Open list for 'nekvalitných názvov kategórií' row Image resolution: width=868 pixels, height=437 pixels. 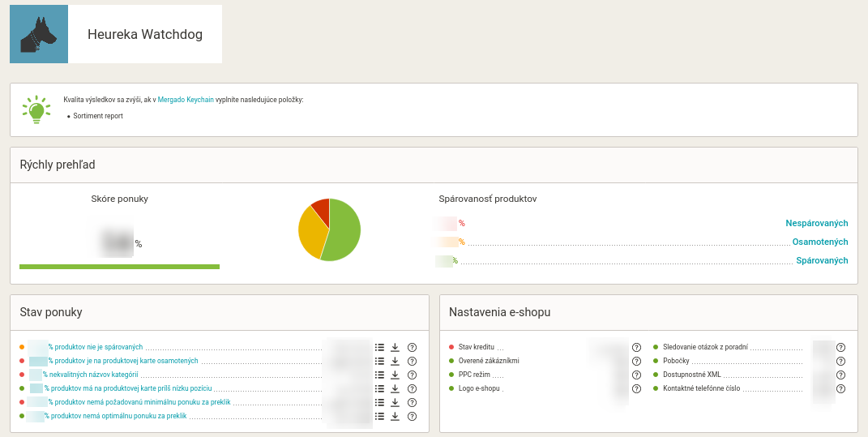(x=379, y=375)
